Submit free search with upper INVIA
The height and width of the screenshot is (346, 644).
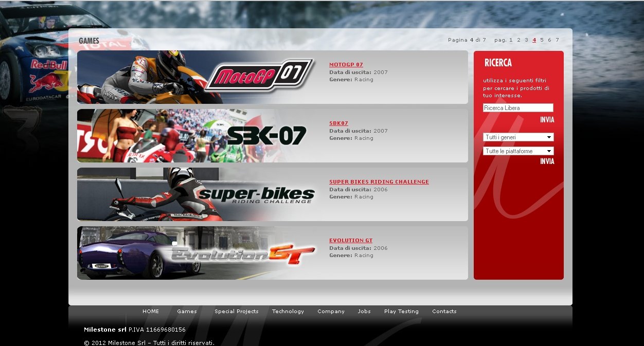547,120
